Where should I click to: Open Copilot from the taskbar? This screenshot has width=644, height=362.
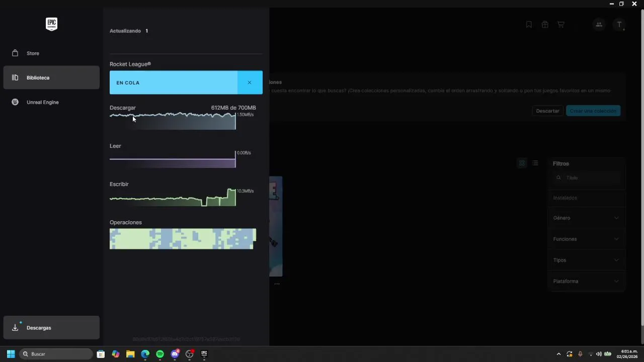(115, 354)
